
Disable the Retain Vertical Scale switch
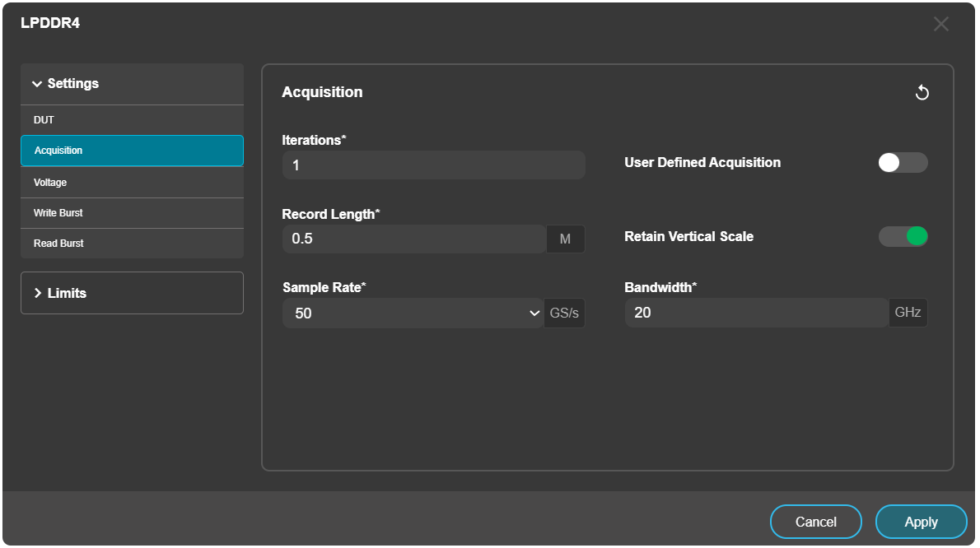903,237
